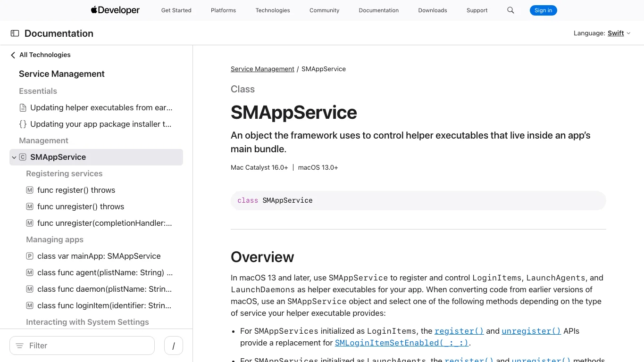Image resolution: width=644 pixels, height=362 pixels.
Task: Open Service Management breadcrumb link
Action: 262,69
